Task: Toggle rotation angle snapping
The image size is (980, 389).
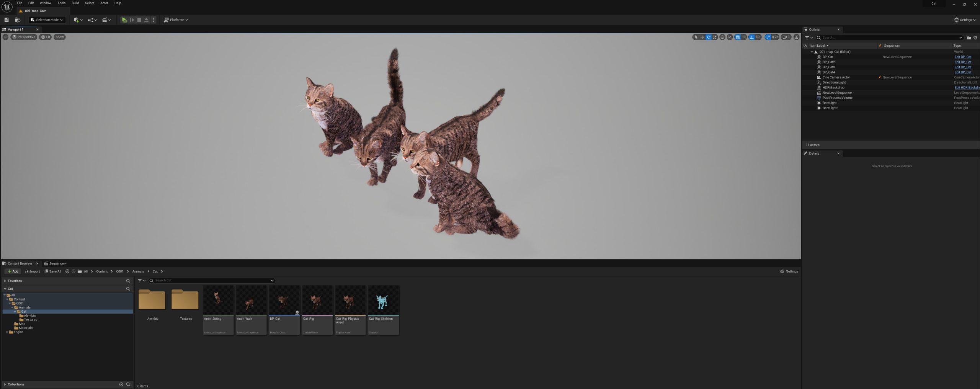Action: 752,37
